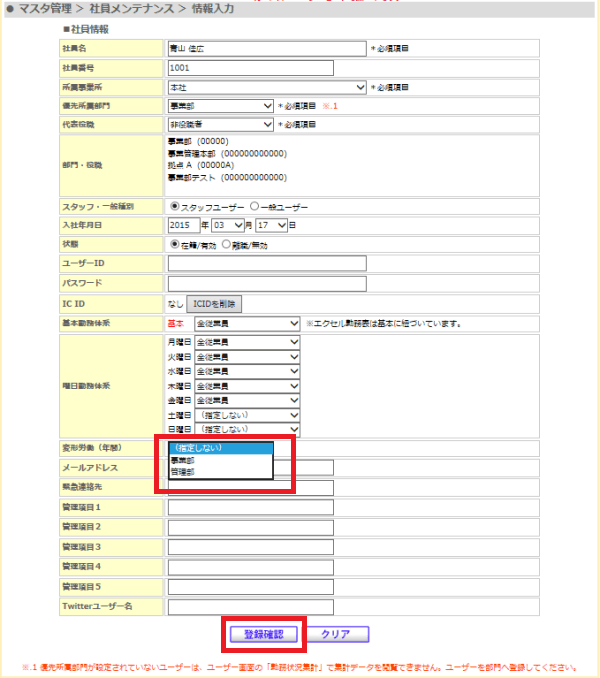
Task: Open 所属事業所 dropdown showing 本社
Action: coord(267,87)
